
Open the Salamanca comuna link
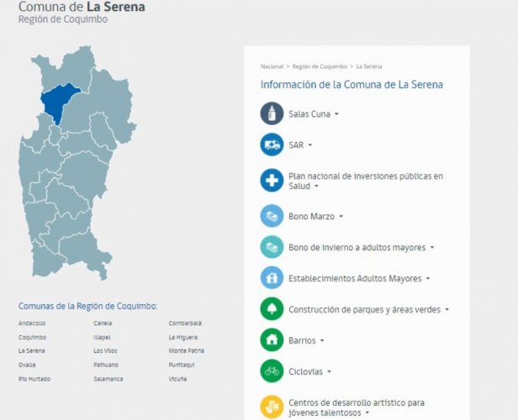[x=108, y=379]
